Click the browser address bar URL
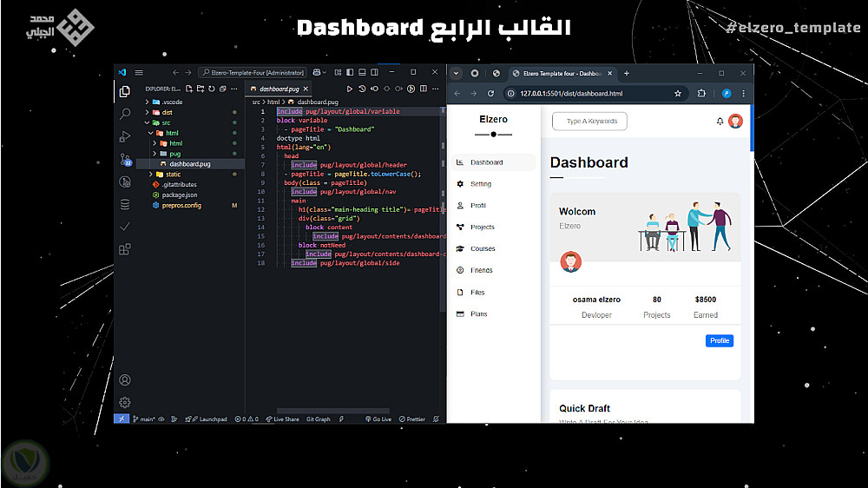This screenshot has width=868, height=488. point(571,94)
